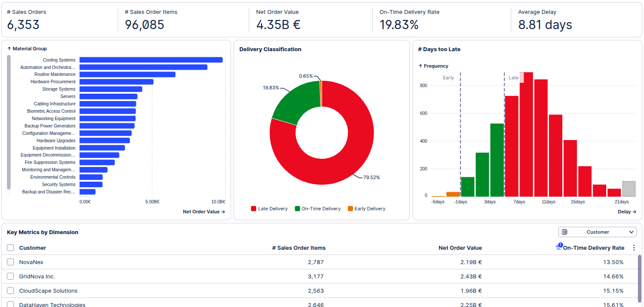Check the NovaNex row checkbox
644x307 pixels.
[10, 262]
